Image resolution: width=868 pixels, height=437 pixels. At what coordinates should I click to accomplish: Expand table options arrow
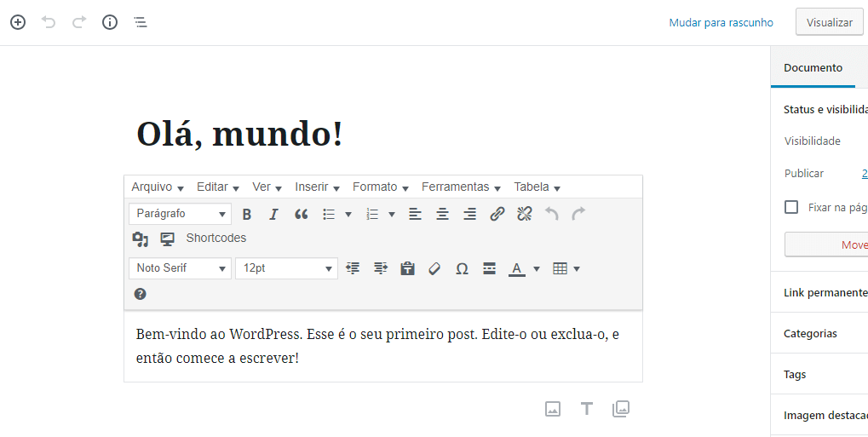[577, 269]
